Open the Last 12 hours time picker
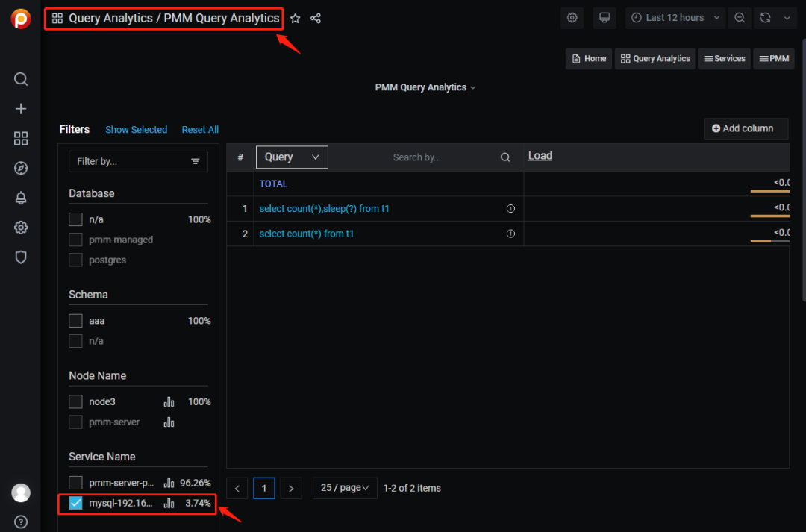 [675, 18]
